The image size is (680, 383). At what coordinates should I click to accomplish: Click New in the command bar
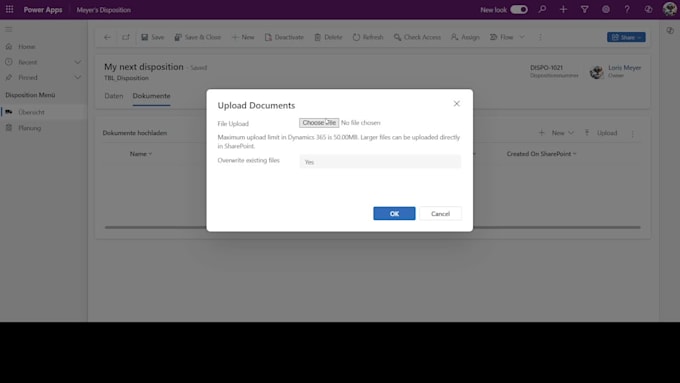pyautogui.click(x=243, y=37)
